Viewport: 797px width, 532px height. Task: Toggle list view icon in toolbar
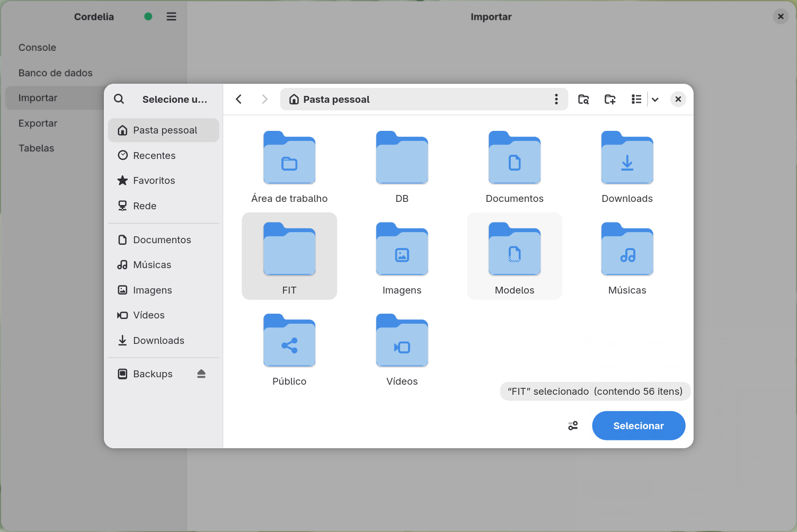(636, 99)
